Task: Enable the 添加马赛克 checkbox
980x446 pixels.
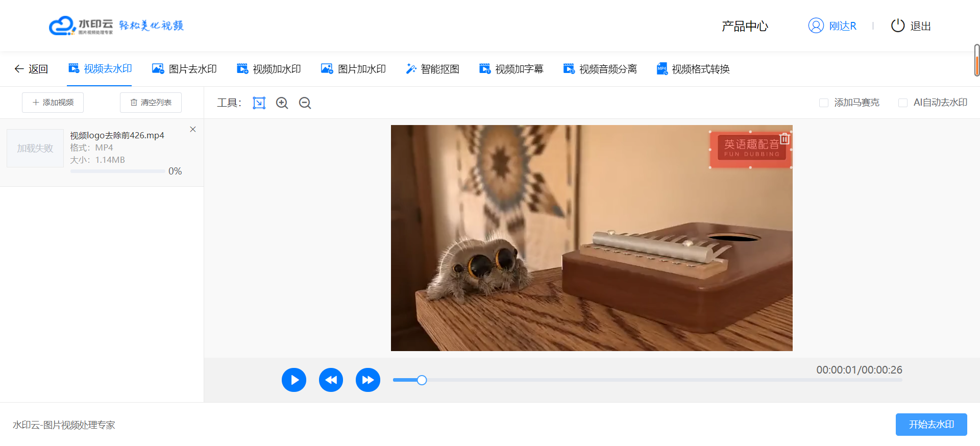Action: [x=824, y=103]
